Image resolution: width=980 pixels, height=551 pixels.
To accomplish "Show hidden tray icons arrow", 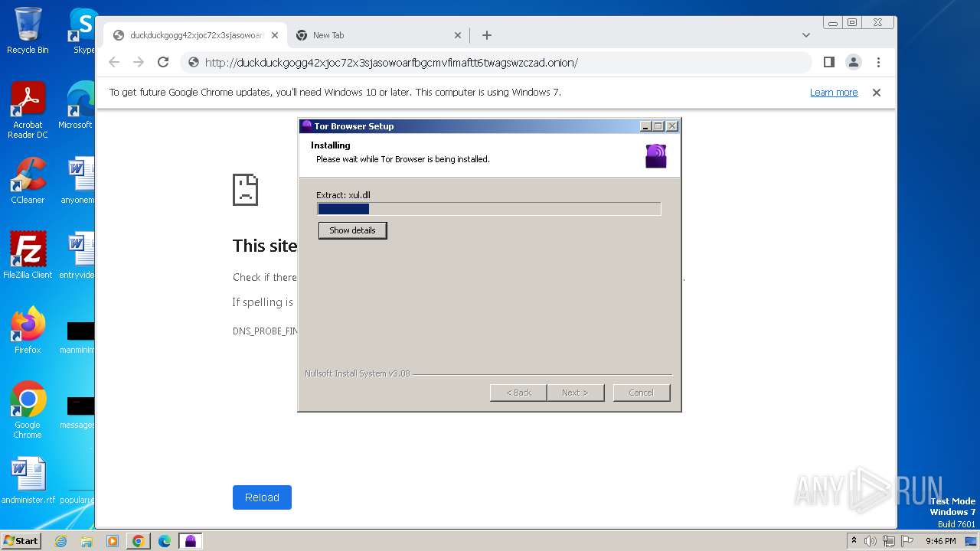I will 854,541.
